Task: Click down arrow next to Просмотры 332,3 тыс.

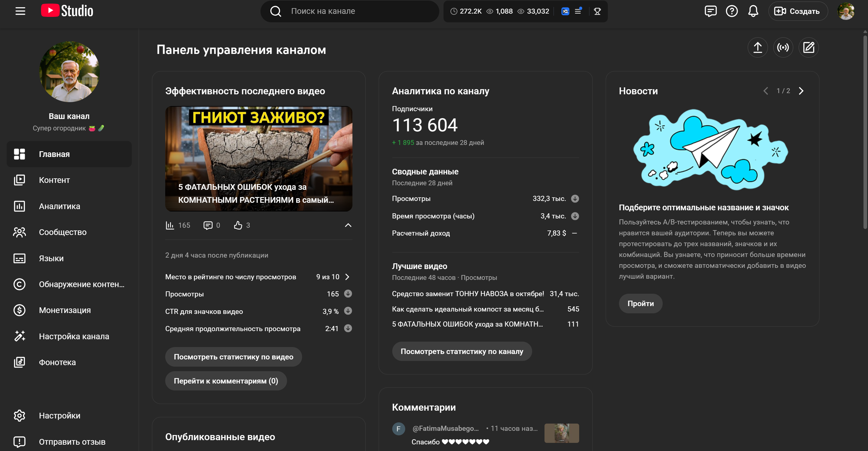Action: click(575, 199)
